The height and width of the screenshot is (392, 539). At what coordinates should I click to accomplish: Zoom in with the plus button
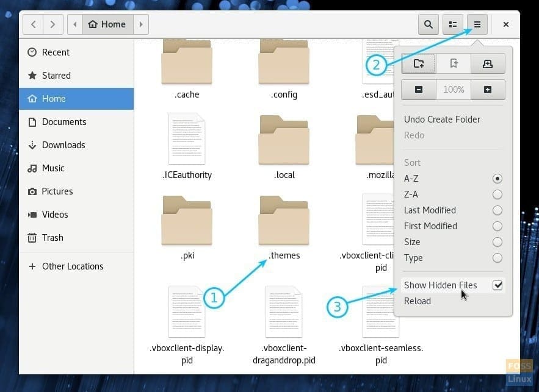tap(488, 90)
